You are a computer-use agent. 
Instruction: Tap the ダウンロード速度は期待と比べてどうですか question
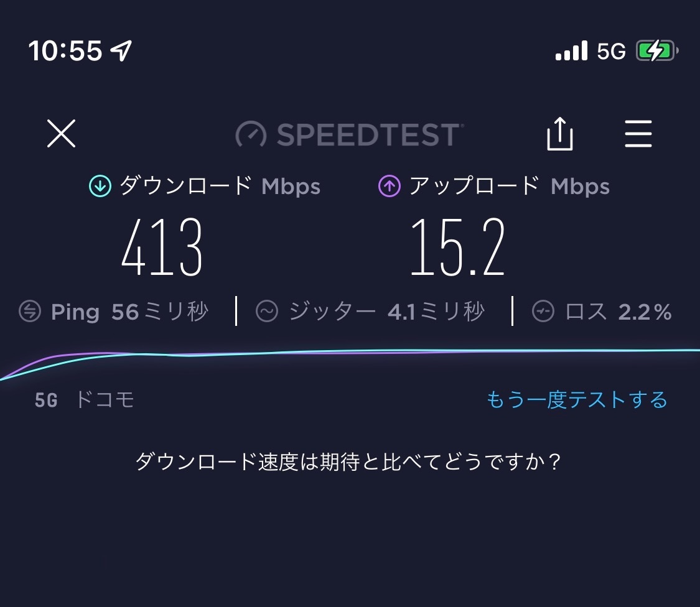tap(349, 462)
